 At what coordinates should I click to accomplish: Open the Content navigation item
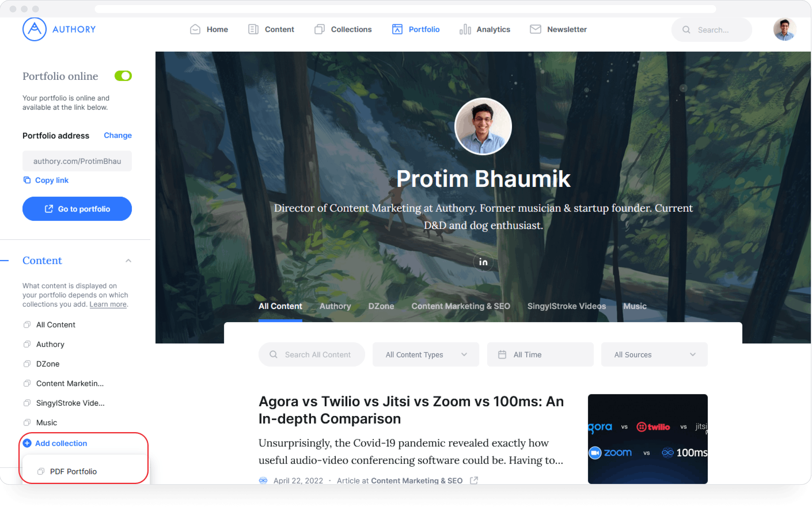click(x=271, y=29)
